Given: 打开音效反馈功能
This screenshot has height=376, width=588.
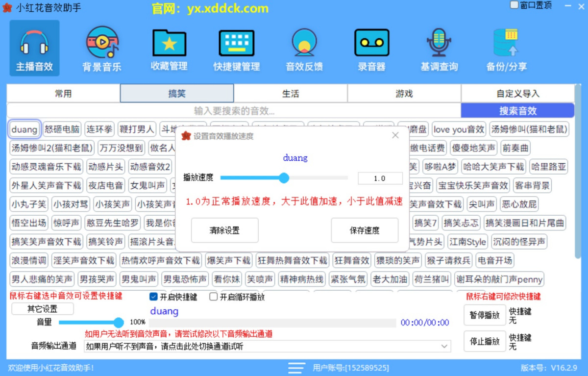Looking at the screenshot, I should pos(304,48).
